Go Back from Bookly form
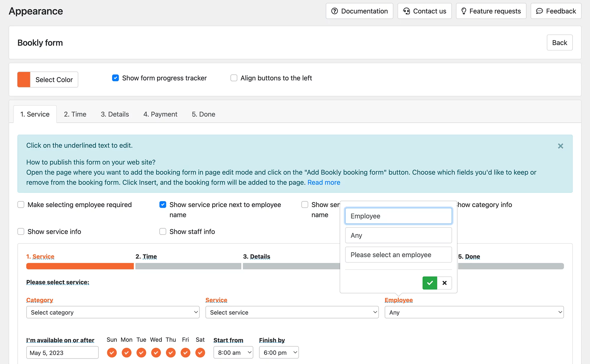This screenshot has height=364, width=590. 560,43
